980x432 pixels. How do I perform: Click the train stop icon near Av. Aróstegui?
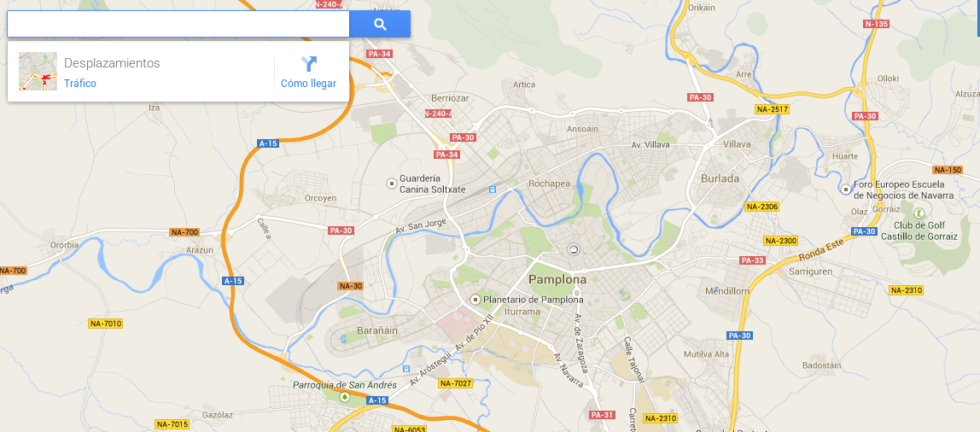(x=407, y=369)
